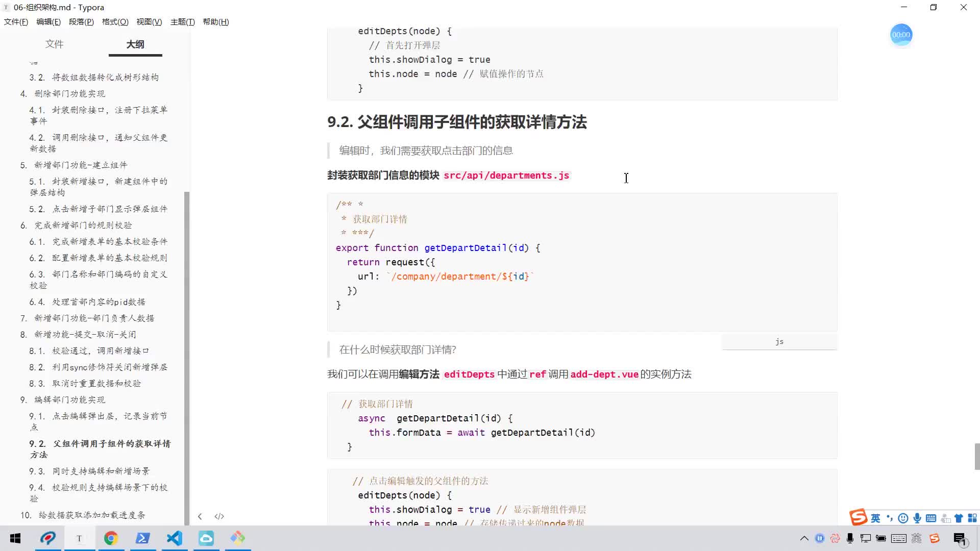Go to outline 5.1 封装新增接口
The width and height of the screenshot is (980, 551).
coord(99,187)
